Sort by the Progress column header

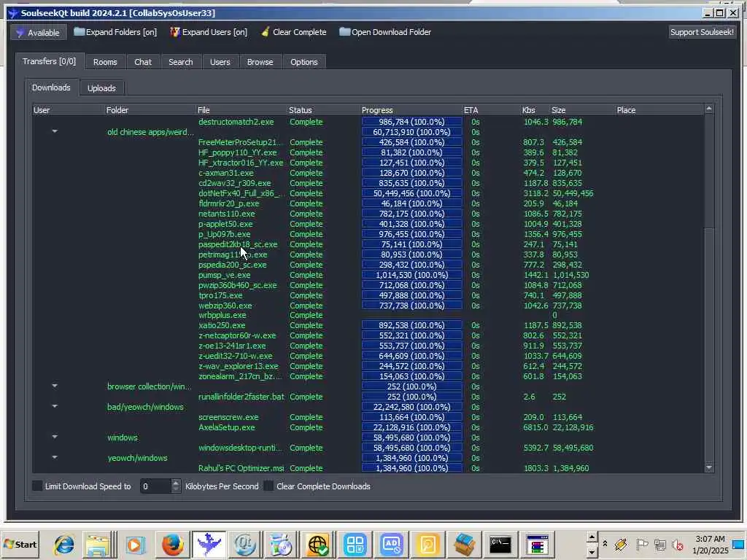click(x=411, y=110)
